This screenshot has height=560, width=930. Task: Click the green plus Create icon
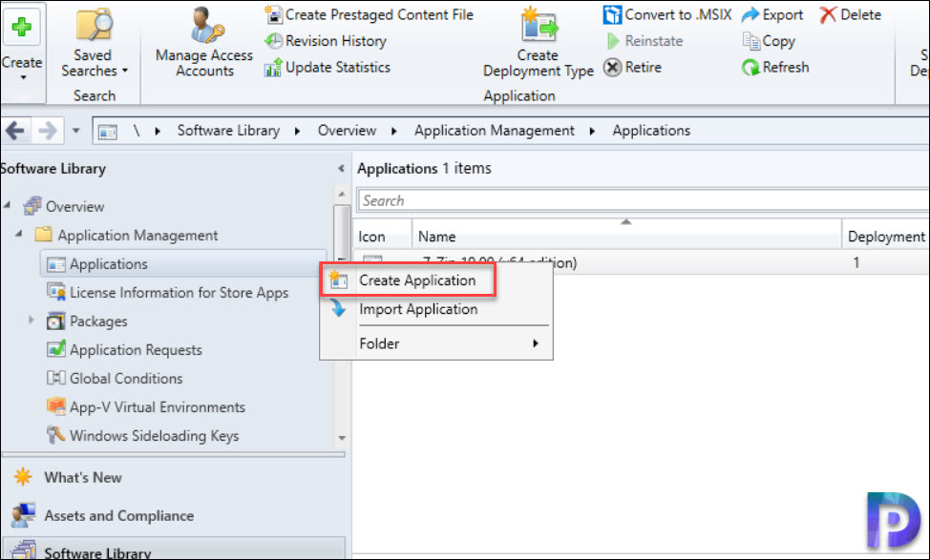click(x=22, y=26)
